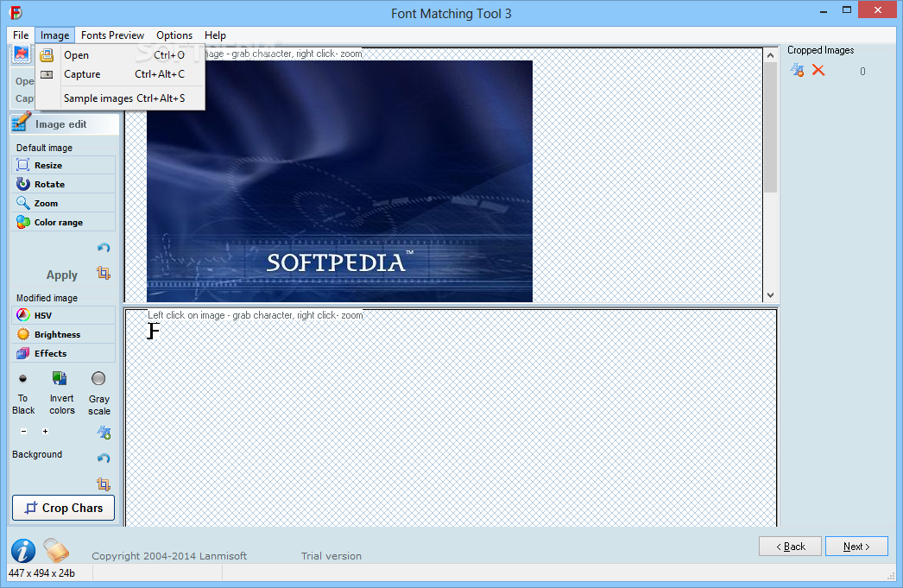
Task: Click the Capture screen icon in menu
Action: coord(47,74)
